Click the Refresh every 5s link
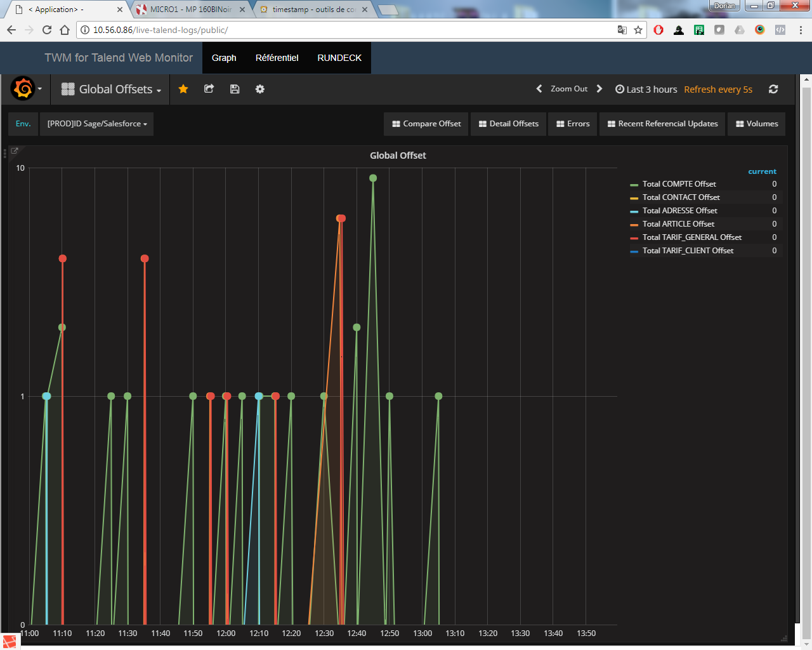The width and height of the screenshot is (812, 650). coord(718,89)
